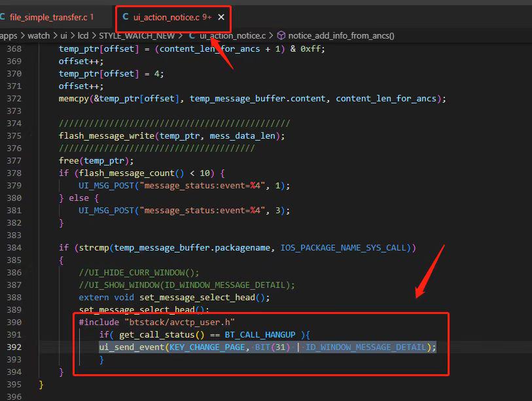Click line number 368 in the gutter

click(14, 49)
